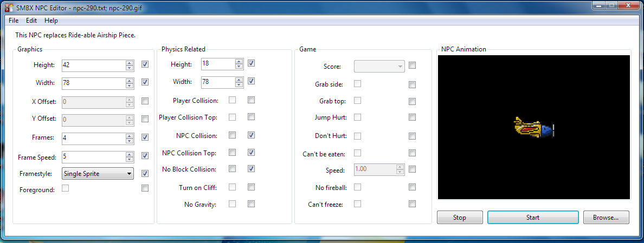The width and height of the screenshot is (644, 243).
Task: Decrease Physics Width with down arrow
Action: (239, 84)
